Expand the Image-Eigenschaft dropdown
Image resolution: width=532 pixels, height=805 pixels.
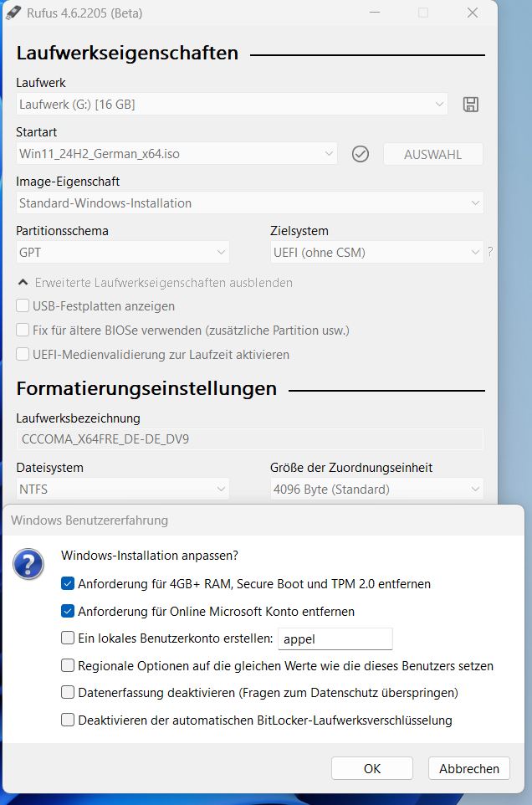pyautogui.click(x=249, y=203)
